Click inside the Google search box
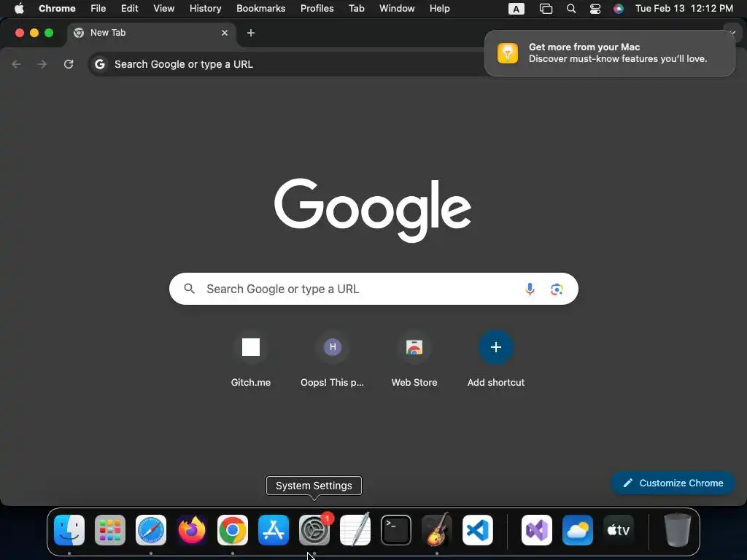 (373, 289)
